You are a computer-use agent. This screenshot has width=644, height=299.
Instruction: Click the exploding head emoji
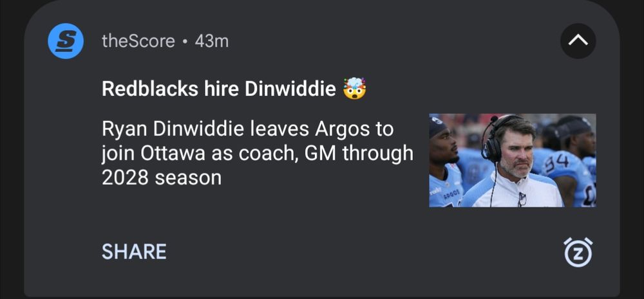click(355, 89)
